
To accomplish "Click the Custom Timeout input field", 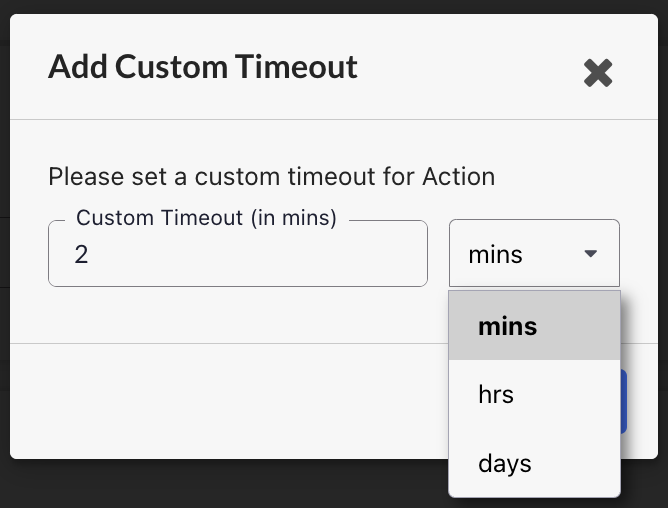I will (238, 254).
